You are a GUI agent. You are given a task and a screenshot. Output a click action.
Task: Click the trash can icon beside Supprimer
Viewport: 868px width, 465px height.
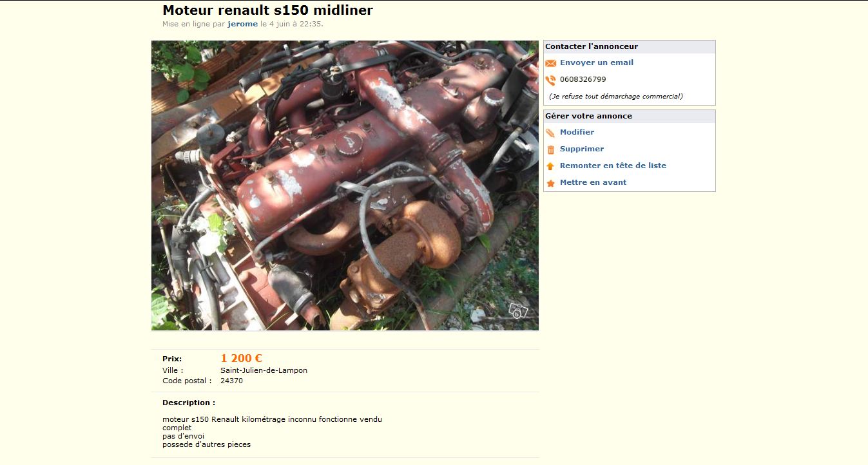[550, 149]
